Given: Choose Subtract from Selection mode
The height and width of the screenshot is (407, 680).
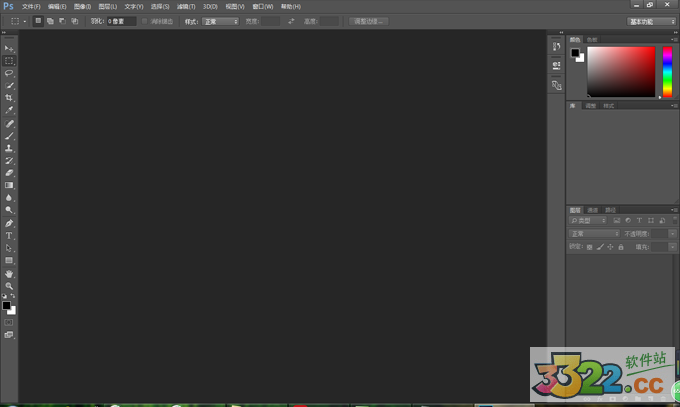Looking at the screenshot, I should pyautogui.click(x=62, y=21).
